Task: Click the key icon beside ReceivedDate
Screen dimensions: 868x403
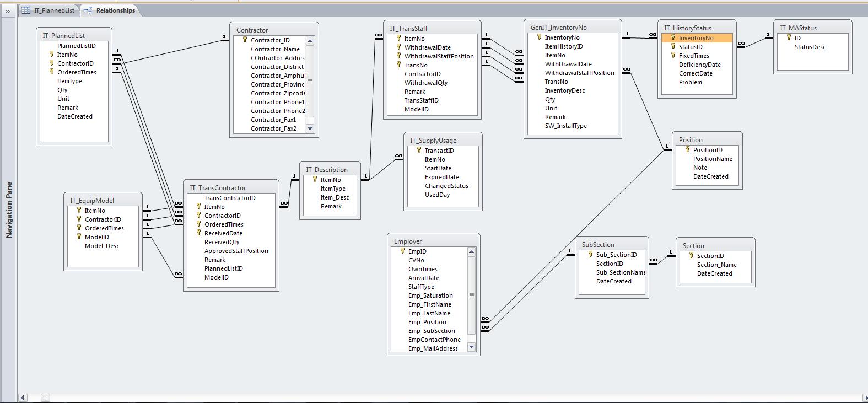Action: click(198, 233)
